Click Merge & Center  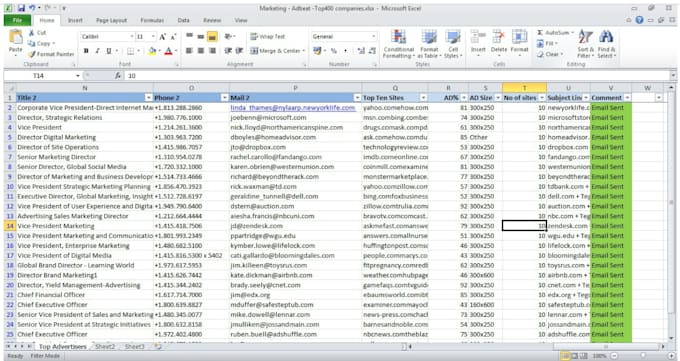point(278,51)
